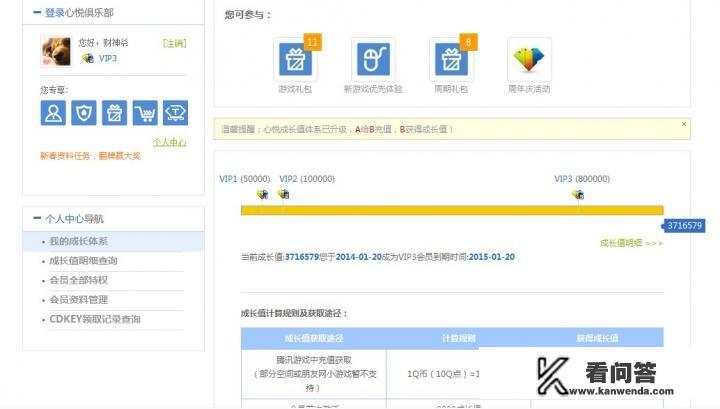The width and height of the screenshot is (720, 409).
Task: Collapse the 登录心悦俱乐部 panel
Action: pos(38,13)
